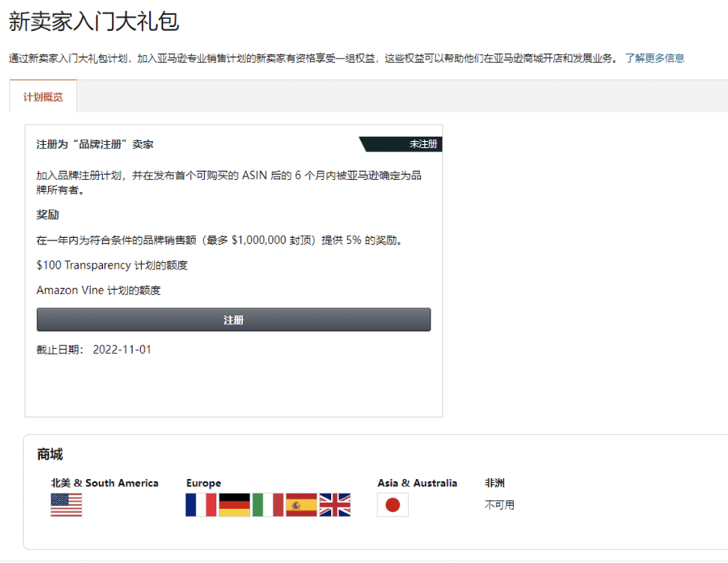Switch to the 计划概览 tab

click(43, 97)
